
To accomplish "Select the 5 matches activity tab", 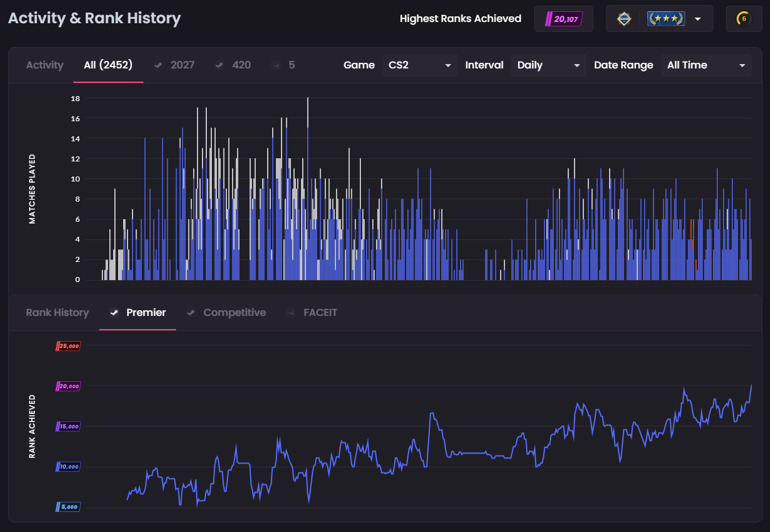I will (x=283, y=65).
